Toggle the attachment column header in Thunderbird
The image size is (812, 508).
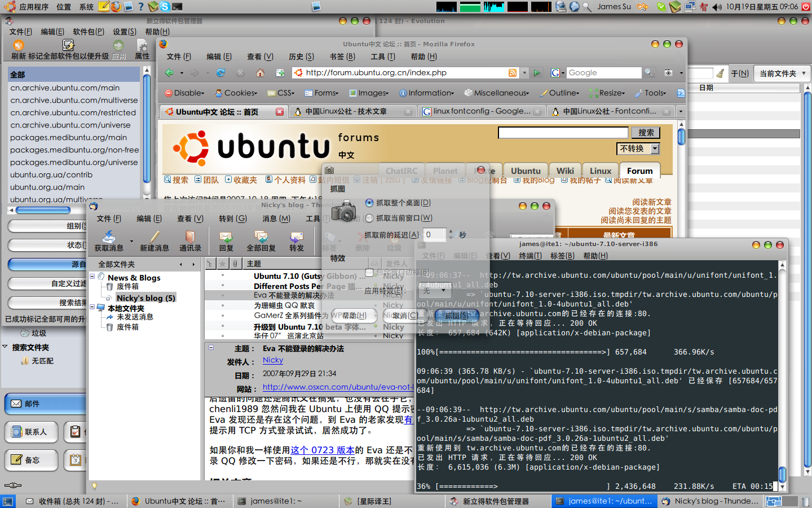point(236,264)
